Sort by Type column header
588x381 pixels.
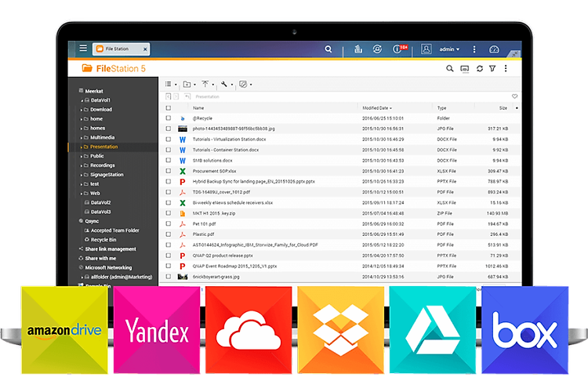pos(441,108)
